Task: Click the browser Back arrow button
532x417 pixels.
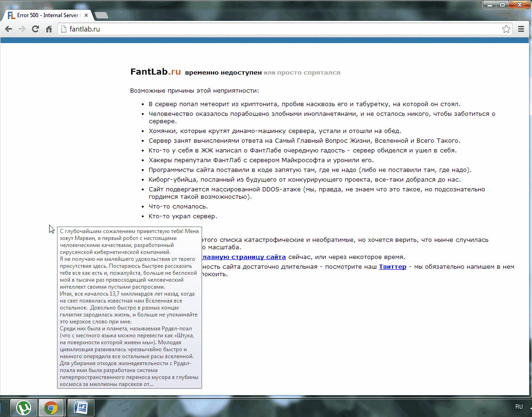Action: [8, 29]
